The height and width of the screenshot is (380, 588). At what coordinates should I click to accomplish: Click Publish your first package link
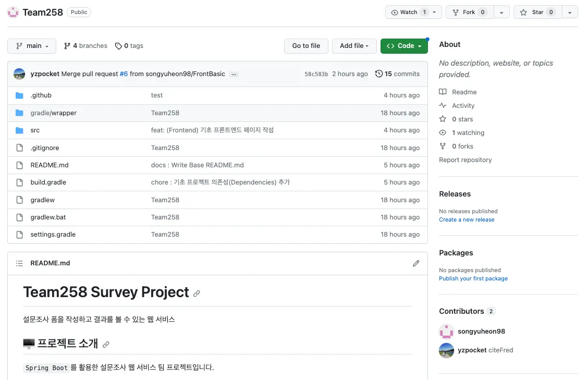click(473, 278)
